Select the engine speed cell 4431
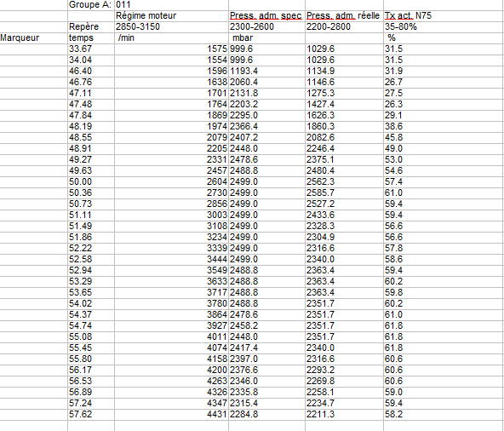504x431 pixels. pos(171,414)
